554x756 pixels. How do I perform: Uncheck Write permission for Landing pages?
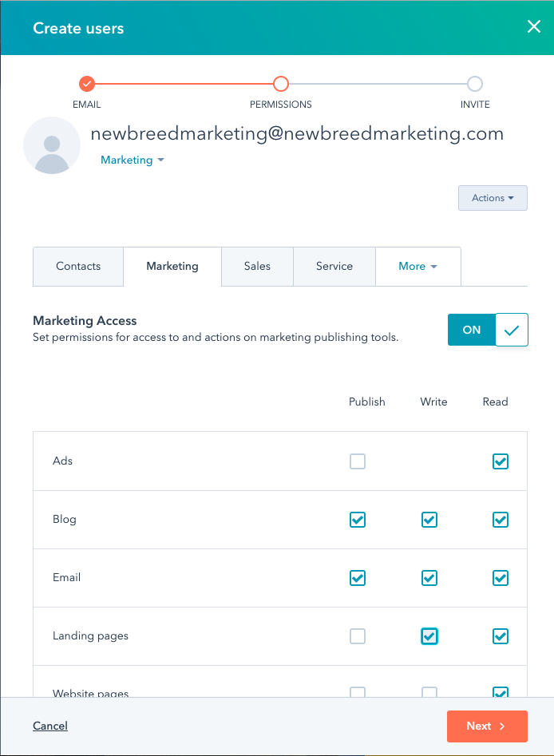[429, 636]
